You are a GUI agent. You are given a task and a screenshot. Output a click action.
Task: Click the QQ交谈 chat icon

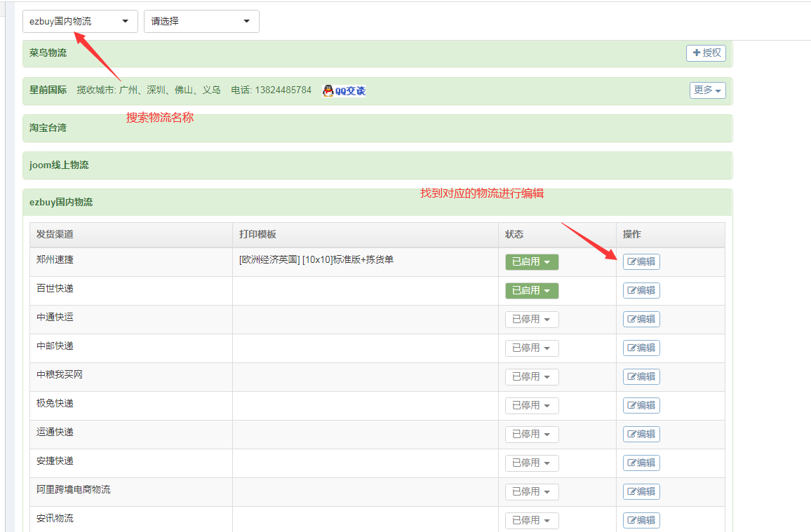(344, 90)
